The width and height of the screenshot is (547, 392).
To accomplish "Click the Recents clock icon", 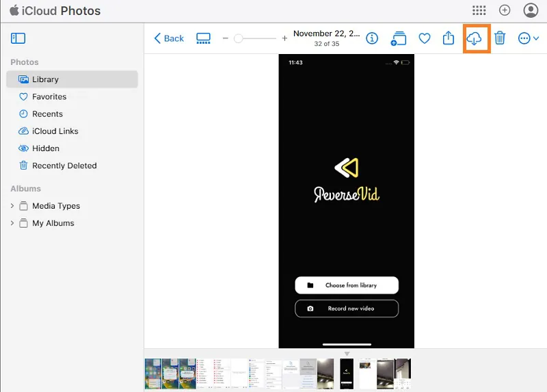I will click(23, 114).
